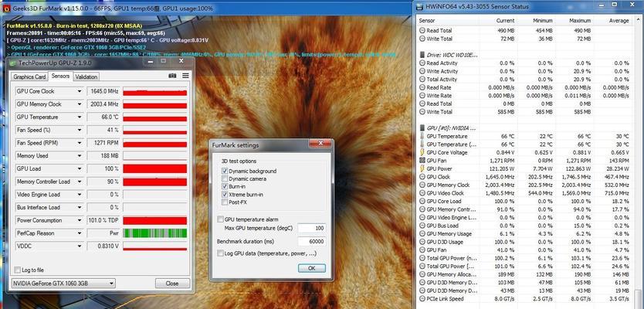Switch to the Validation tab
Viewport: 644px width, 309px height.
[86, 76]
